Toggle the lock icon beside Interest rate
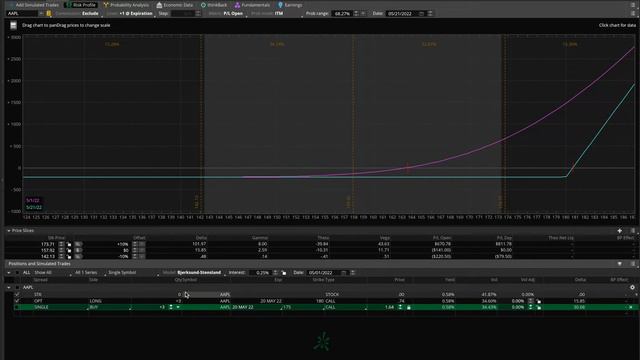640x360 pixels. point(284,273)
